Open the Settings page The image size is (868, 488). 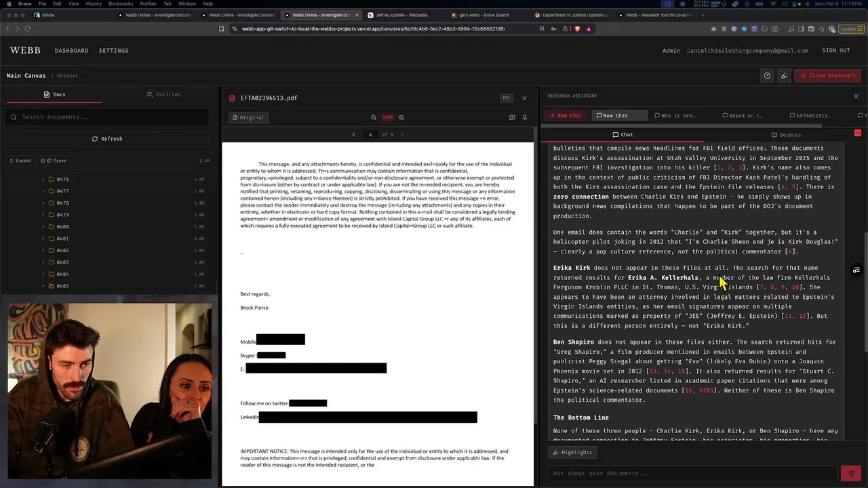click(x=113, y=51)
